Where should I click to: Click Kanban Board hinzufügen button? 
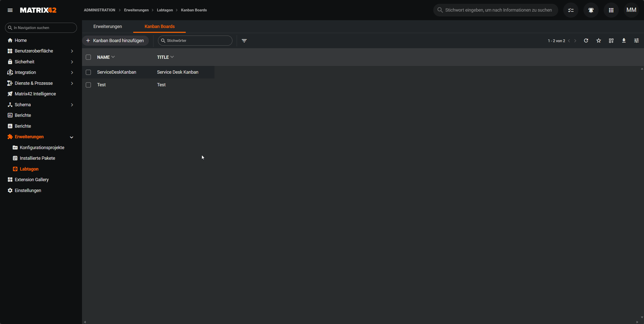[x=115, y=41]
